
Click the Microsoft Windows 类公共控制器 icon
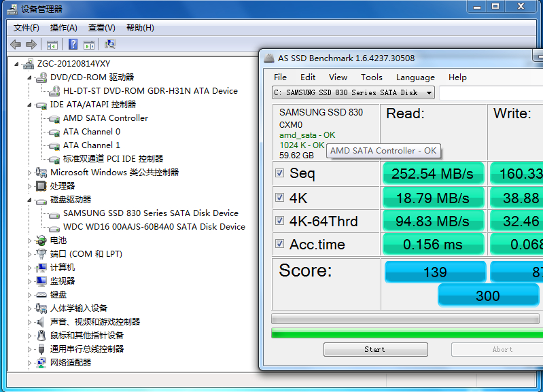coord(41,173)
